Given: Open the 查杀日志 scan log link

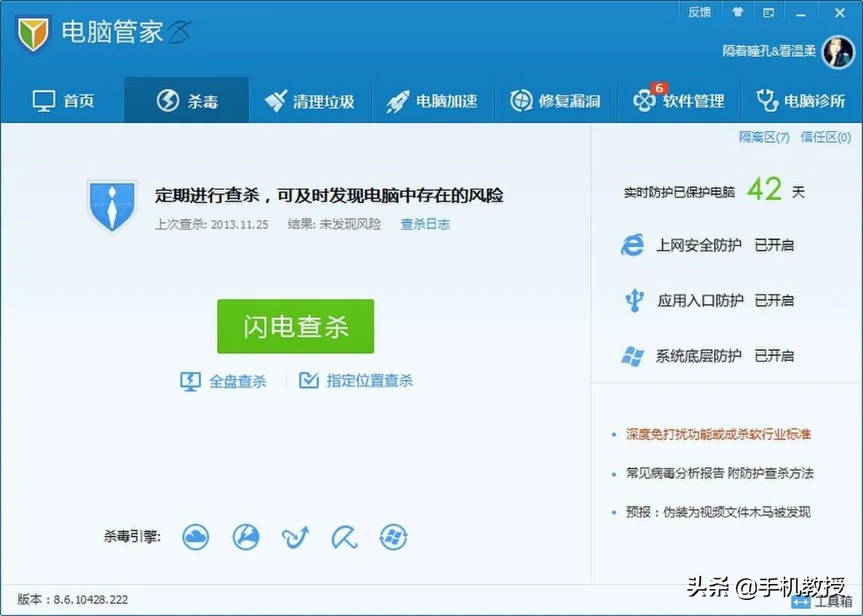Looking at the screenshot, I should tap(425, 224).
